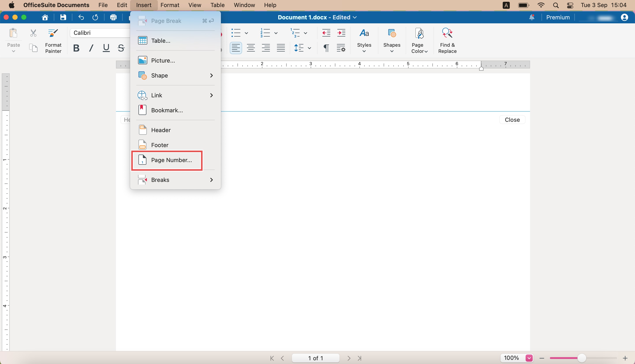Jump to the last page

(359, 358)
